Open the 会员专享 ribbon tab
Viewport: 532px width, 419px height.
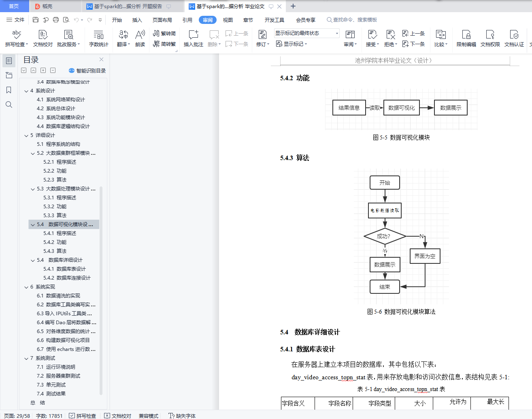[x=306, y=20]
